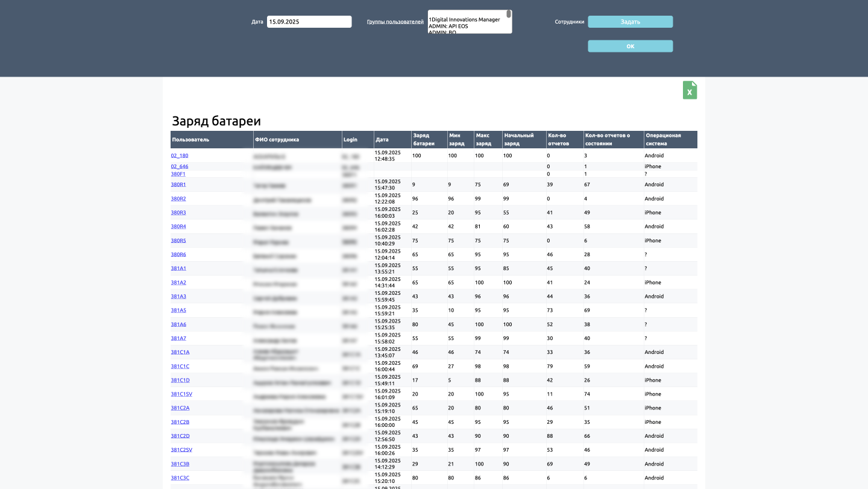Open user link 381A1
Screen dimensions: 868x489
point(178,268)
